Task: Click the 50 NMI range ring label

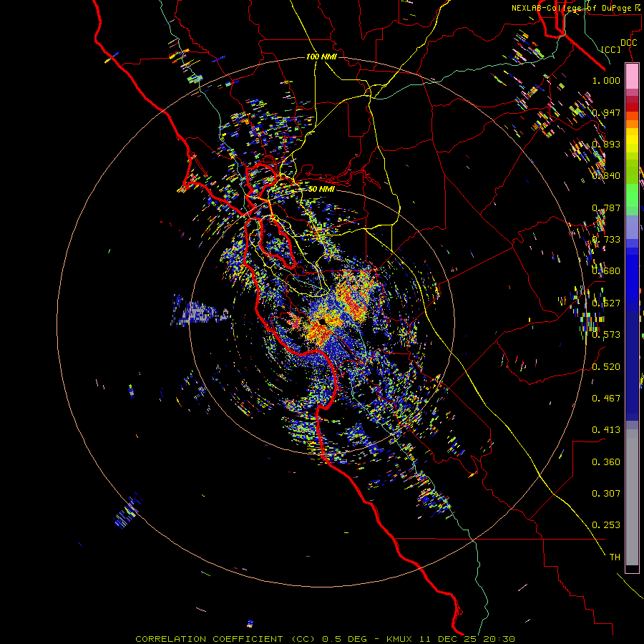Action: click(321, 189)
